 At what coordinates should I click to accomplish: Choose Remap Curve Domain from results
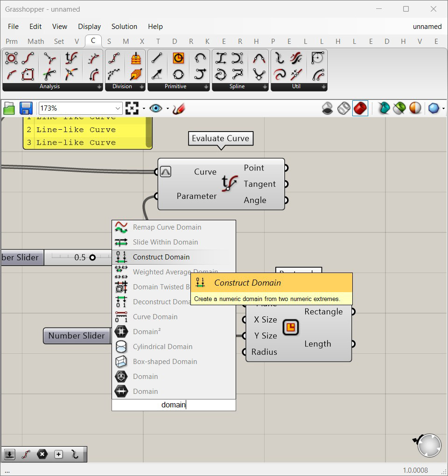174,227
